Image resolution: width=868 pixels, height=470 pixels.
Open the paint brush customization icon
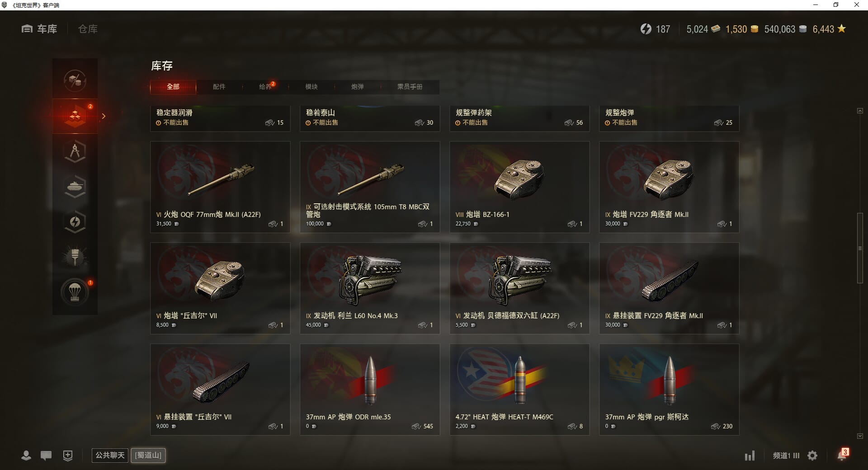(75, 257)
